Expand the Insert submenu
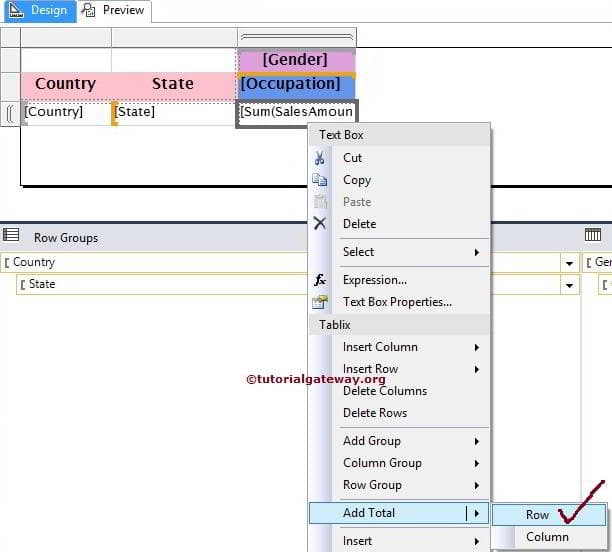612x552 pixels. coord(399,541)
